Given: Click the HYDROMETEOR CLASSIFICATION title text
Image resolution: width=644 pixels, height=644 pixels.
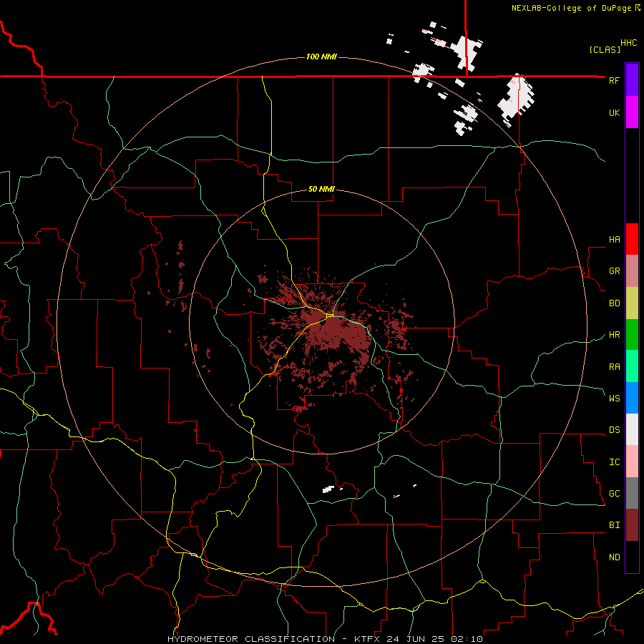Looking at the screenshot, I should [251, 639].
